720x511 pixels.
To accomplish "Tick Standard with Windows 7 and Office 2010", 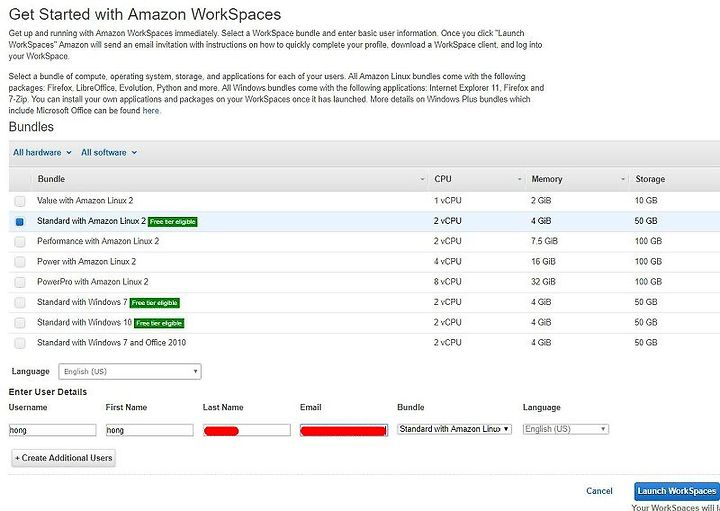I will click(20, 343).
